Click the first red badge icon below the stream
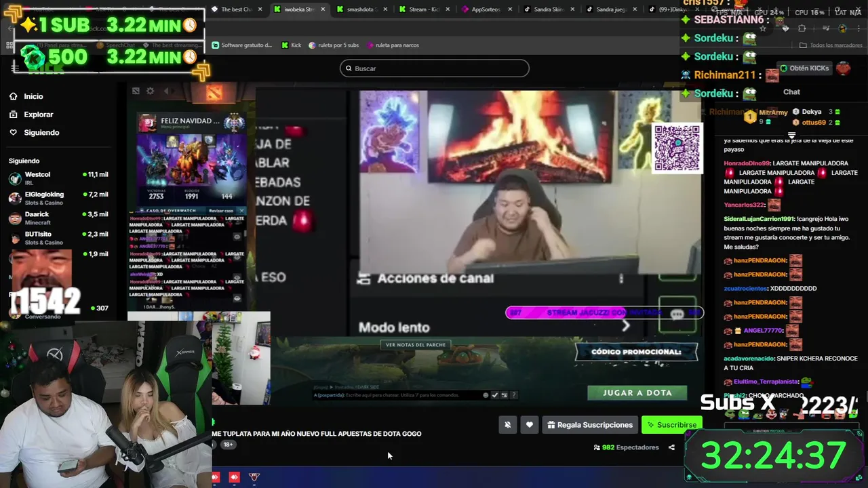The height and width of the screenshot is (488, 868). pos(215,477)
